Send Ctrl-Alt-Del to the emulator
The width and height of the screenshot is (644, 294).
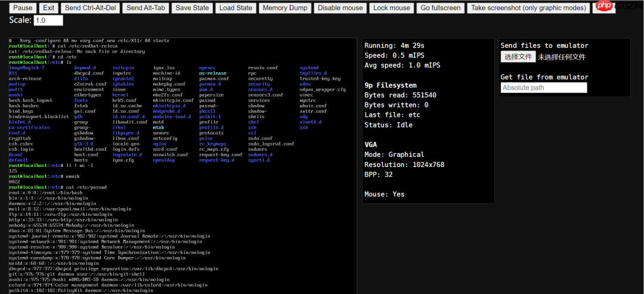pos(91,8)
